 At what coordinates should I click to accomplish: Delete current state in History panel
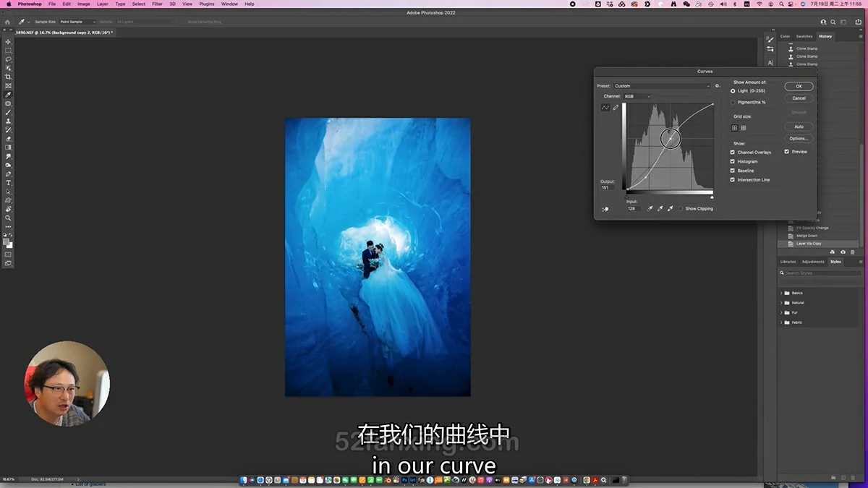852,252
